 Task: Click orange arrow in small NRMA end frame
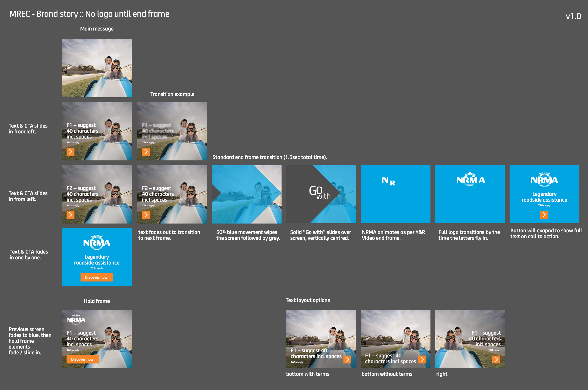point(544,215)
